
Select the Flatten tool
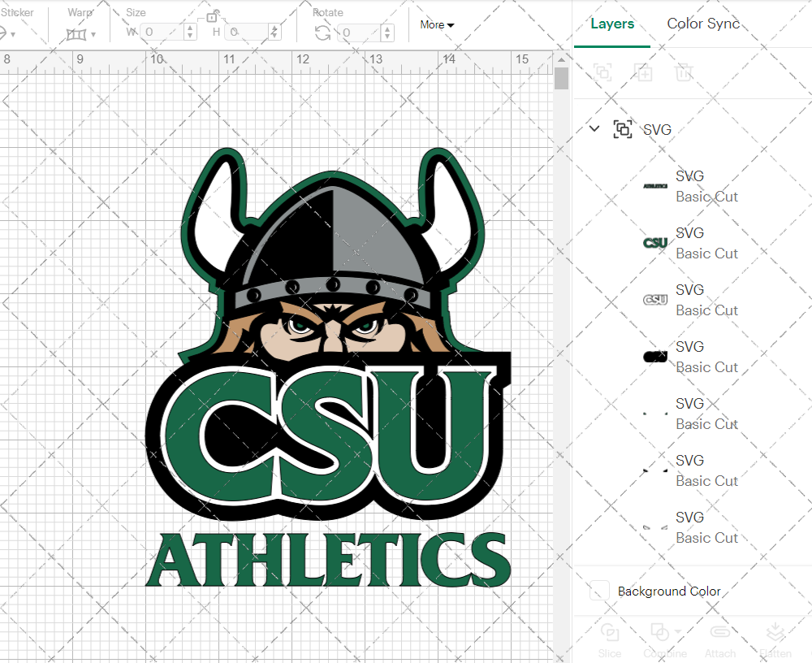pyautogui.click(x=775, y=632)
